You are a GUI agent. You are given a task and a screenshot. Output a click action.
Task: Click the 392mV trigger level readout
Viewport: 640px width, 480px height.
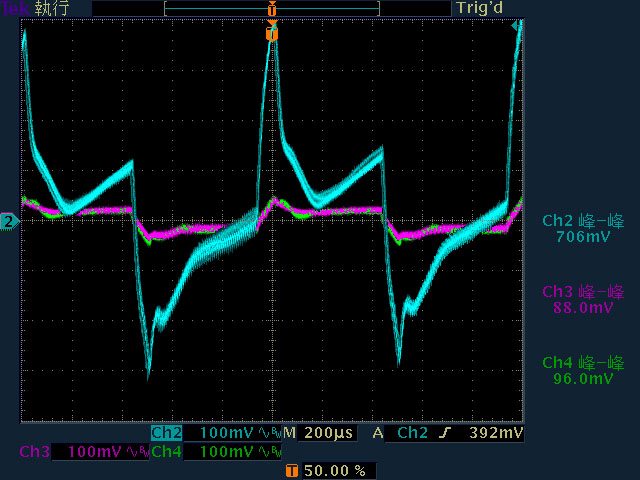pyautogui.click(x=496, y=434)
